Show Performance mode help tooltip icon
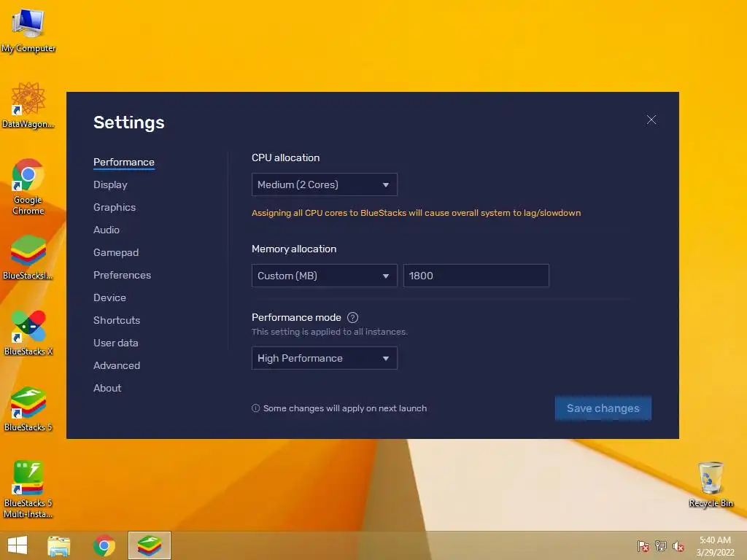 [x=352, y=318]
